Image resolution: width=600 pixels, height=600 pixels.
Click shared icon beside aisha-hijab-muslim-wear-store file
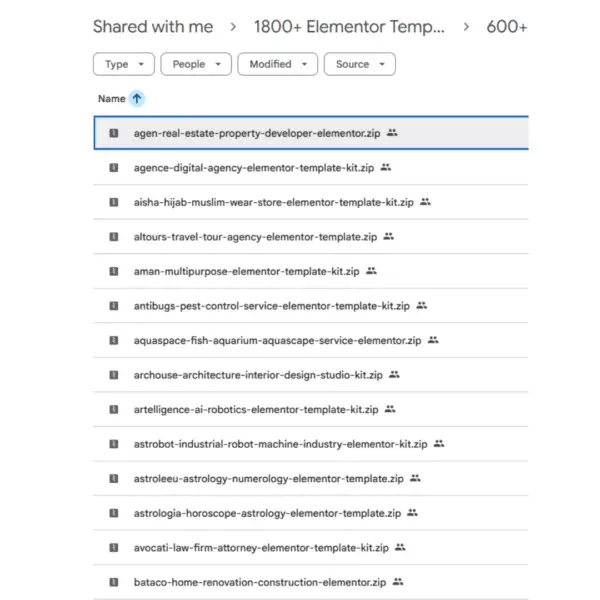point(426,202)
